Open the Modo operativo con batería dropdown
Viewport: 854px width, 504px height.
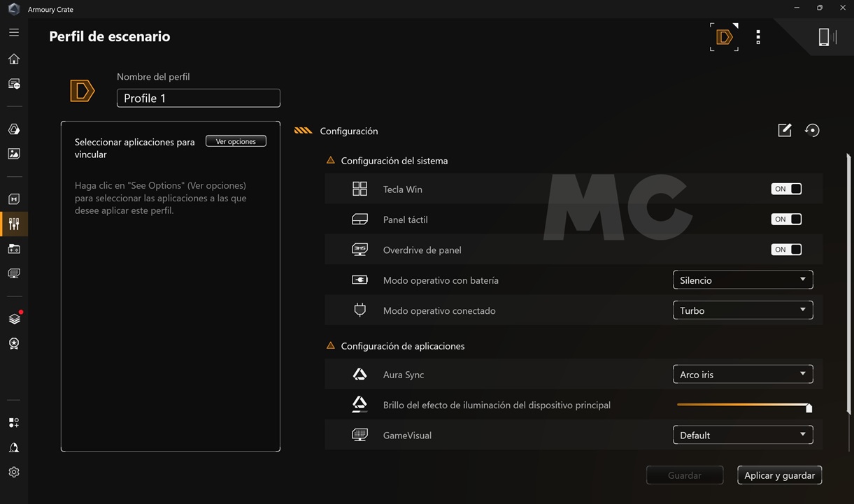[742, 280]
